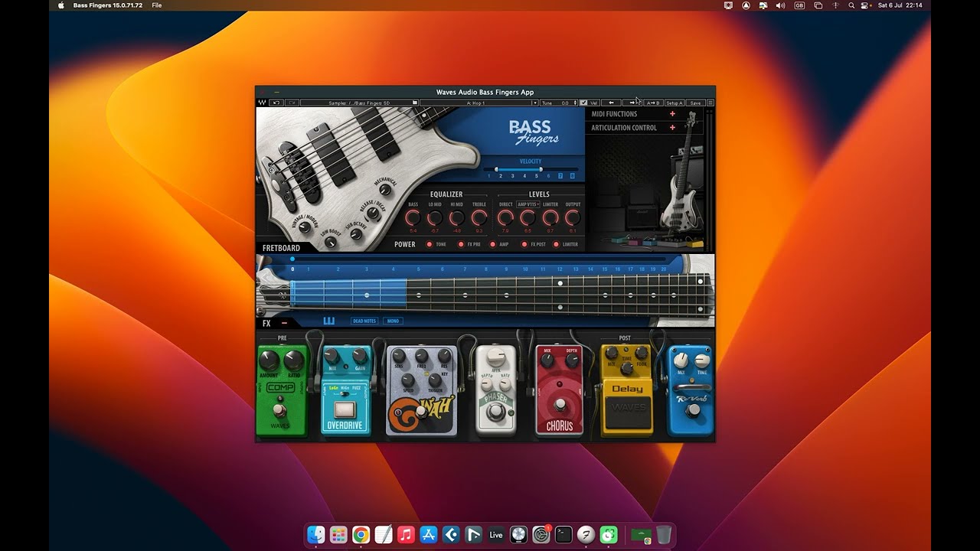Stomp the Delay pedal footswitch
Viewport: 980px width, 551px height.
[628, 412]
